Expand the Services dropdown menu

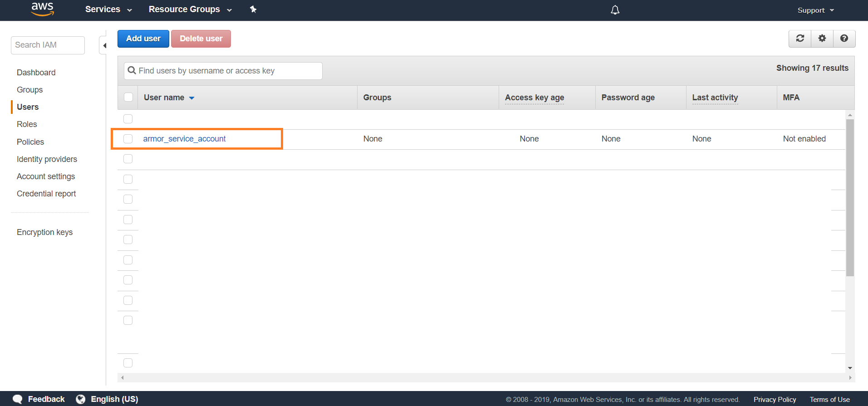pos(108,10)
